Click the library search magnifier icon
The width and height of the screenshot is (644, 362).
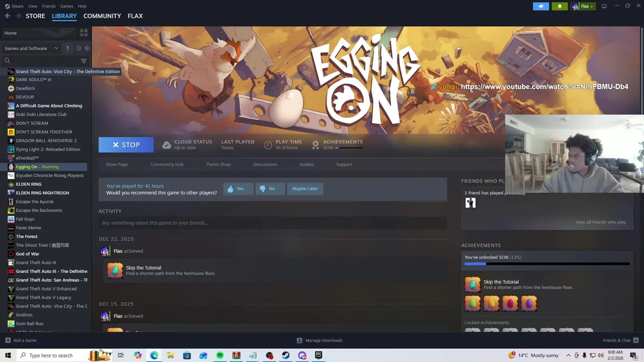7,61
